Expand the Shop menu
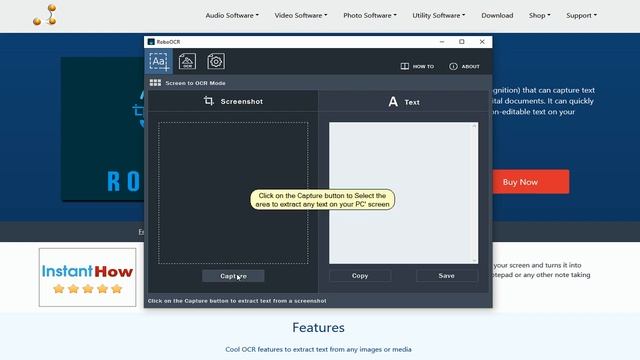 point(540,15)
